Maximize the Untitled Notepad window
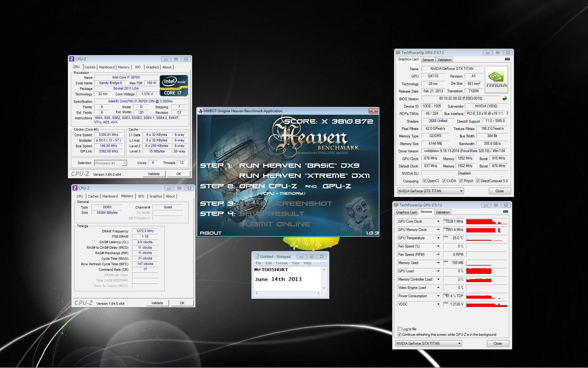 click(311, 257)
